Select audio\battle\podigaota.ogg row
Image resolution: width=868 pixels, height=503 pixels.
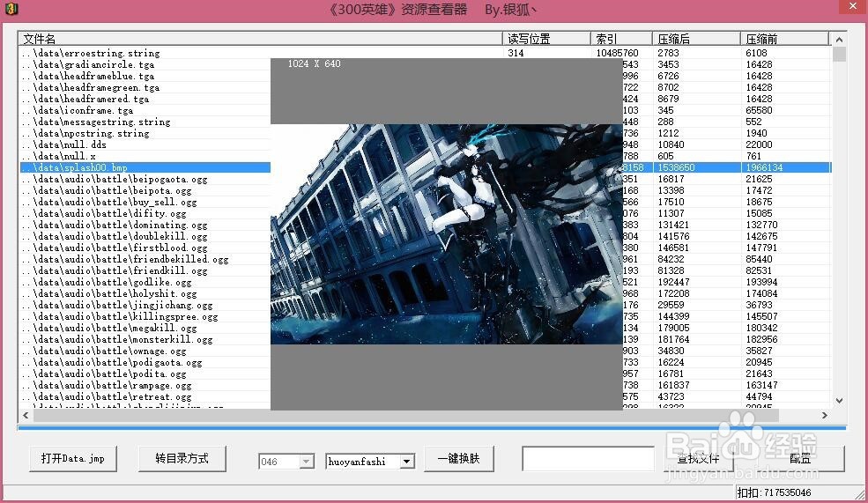point(145,362)
